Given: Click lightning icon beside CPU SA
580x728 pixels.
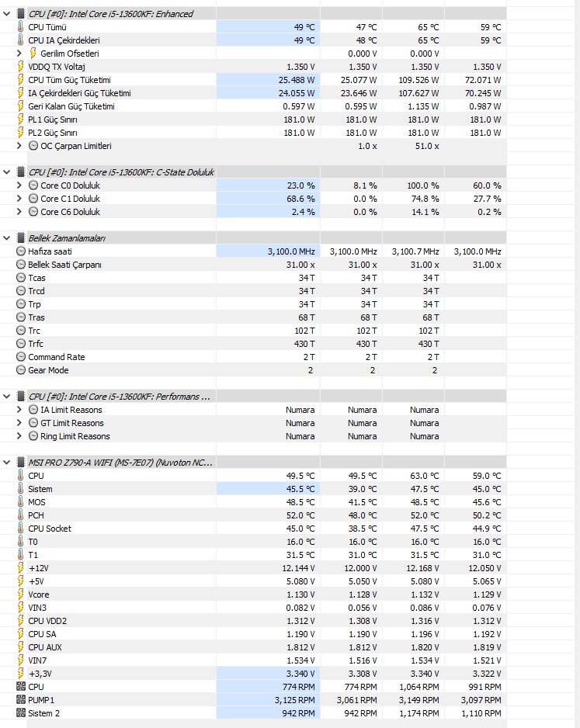Looking at the screenshot, I should tap(20, 634).
